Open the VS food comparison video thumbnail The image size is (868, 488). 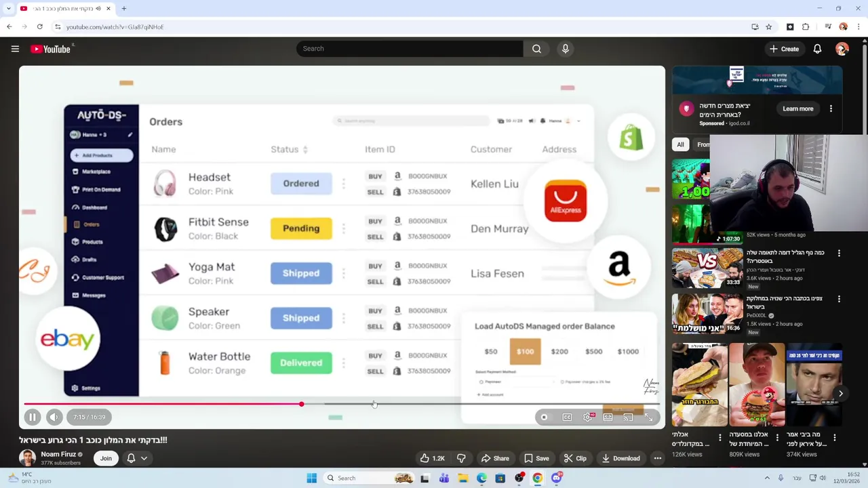coord(707,268)
